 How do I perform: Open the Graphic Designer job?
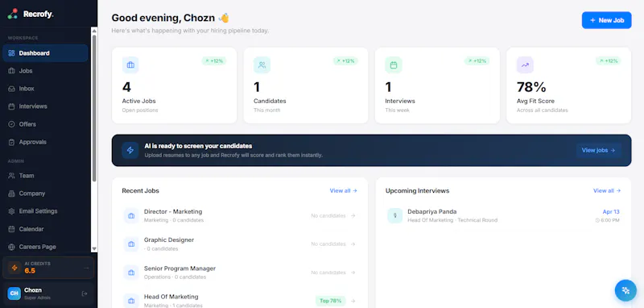[x=240, y=243]
